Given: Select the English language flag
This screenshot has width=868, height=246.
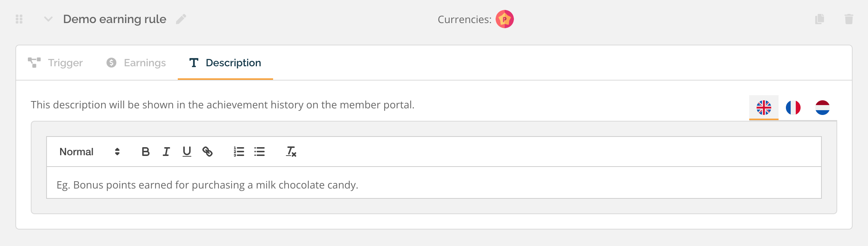Looking at the screenshot, I should coord(764,108).
